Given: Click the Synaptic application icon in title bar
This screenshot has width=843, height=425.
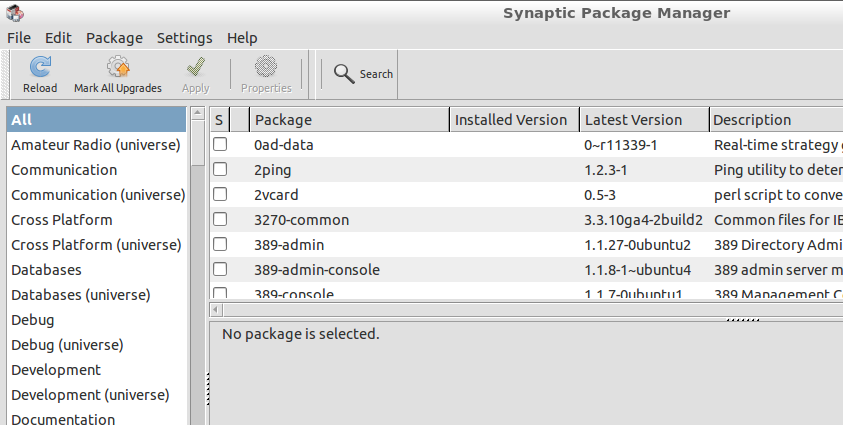Looking at the screenshot, I should point(15,13).
